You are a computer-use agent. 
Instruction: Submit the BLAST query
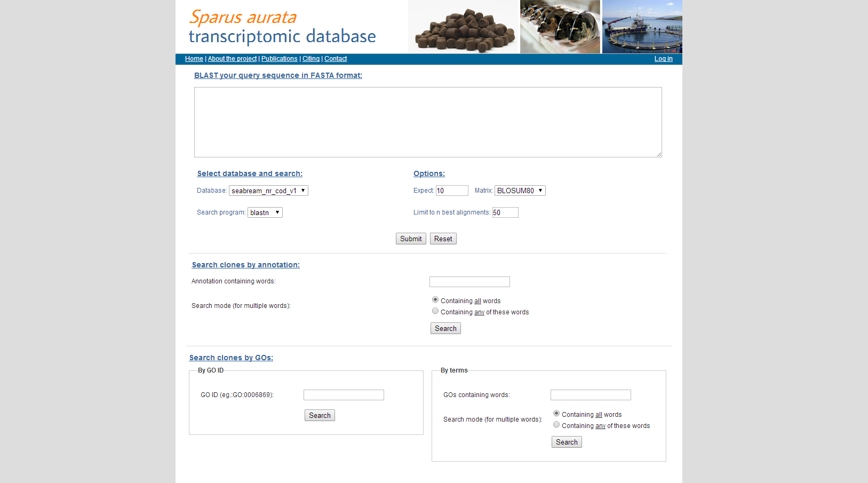(411, 239)
